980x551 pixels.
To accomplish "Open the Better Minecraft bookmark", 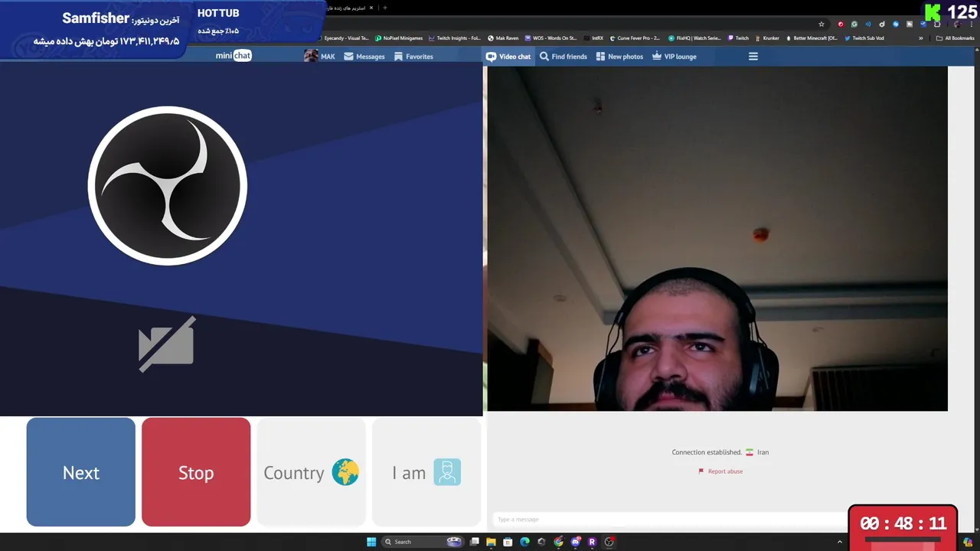I will 812,37.
